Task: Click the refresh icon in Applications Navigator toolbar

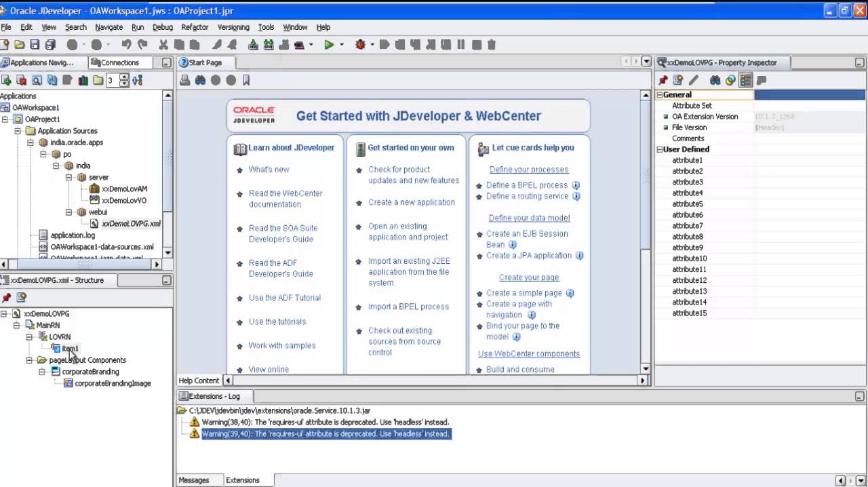Action: tap(52, 80)
